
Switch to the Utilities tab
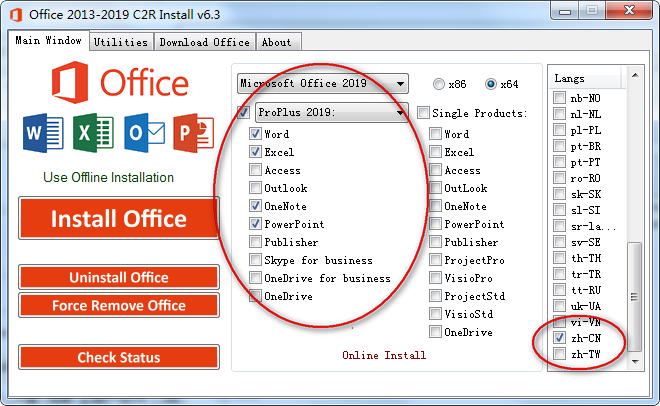(x=121, y=42)
